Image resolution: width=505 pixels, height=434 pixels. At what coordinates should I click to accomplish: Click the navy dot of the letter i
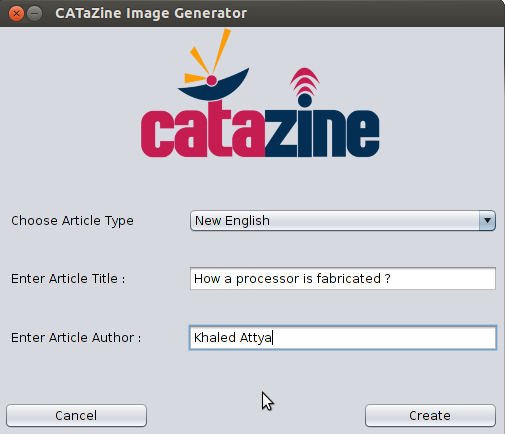point(305,100)
